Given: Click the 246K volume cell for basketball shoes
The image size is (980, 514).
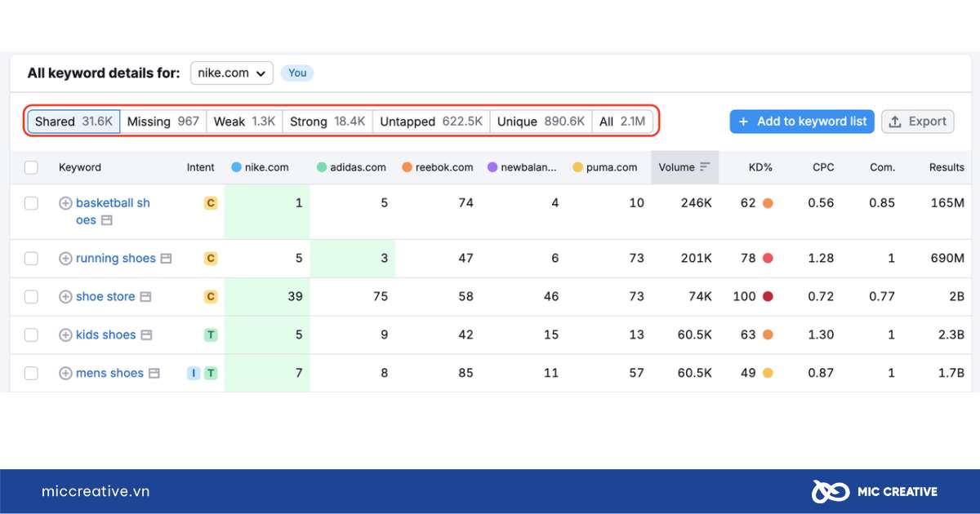Looking at the screenshot, I should (696, 203).
